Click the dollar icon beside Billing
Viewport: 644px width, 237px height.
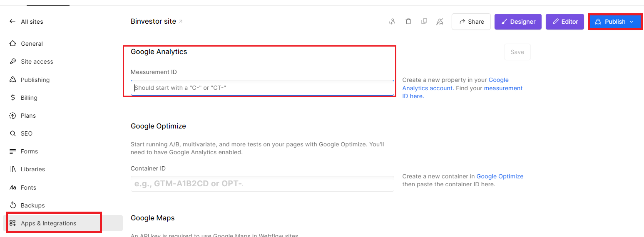13,98
